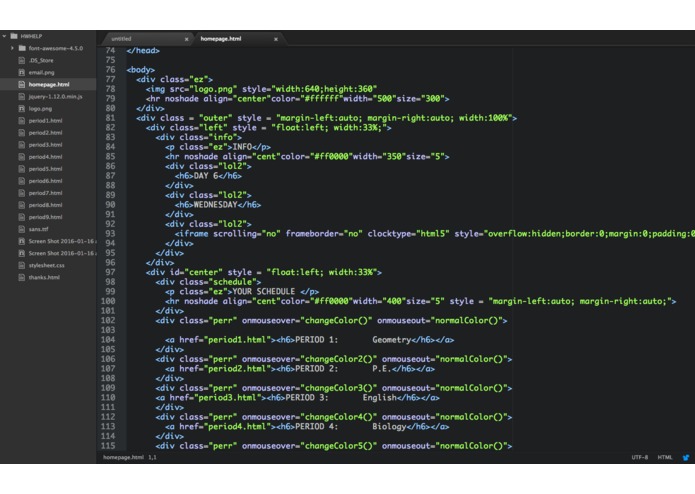Click the Twitter bird icon in status bar
Screen dimensions: 695x494
click(x=686, y=458)
